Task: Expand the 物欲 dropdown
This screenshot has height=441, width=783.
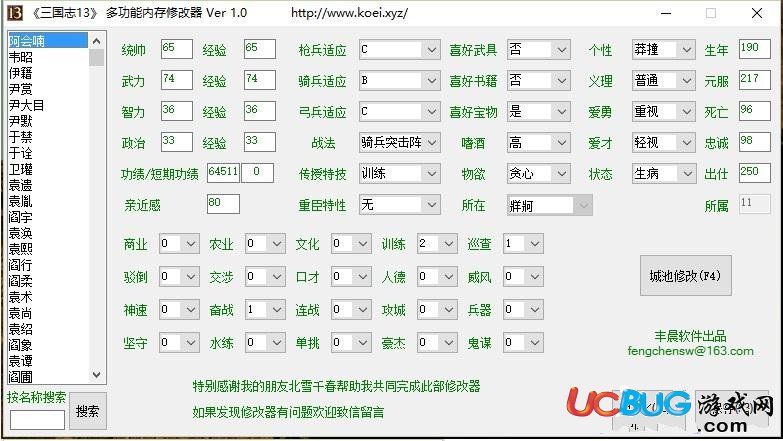Action: coord(538,173)
